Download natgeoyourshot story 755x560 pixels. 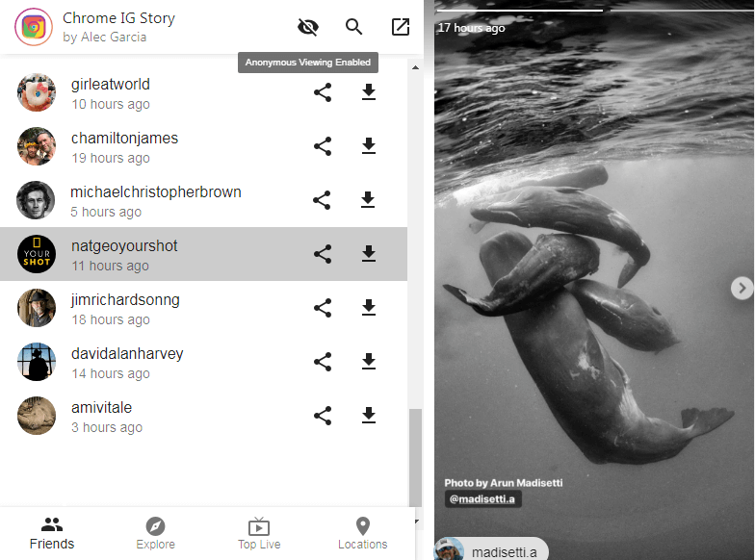[x=368, y=254]
